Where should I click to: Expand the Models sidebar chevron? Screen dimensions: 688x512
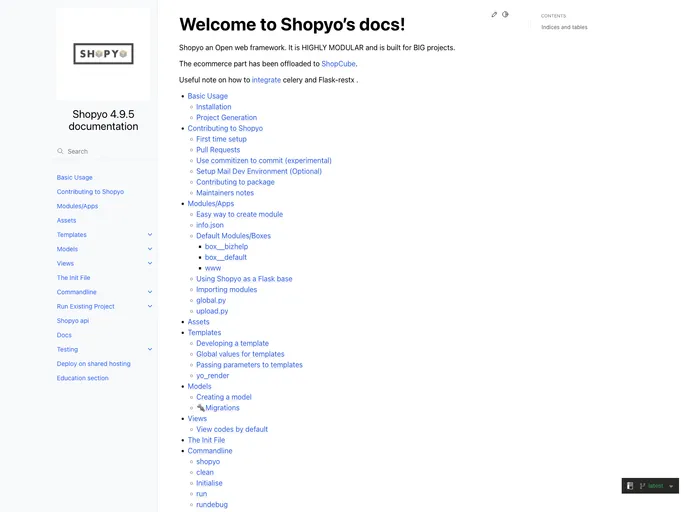(150, 249)
